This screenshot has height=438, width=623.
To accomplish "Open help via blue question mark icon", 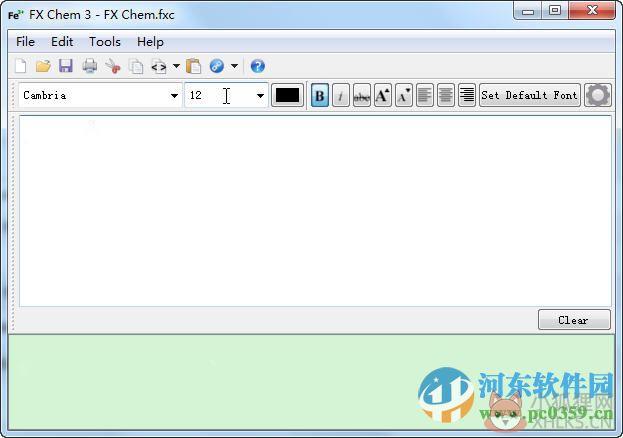I will pyautogui.click(x=257, y=66).
